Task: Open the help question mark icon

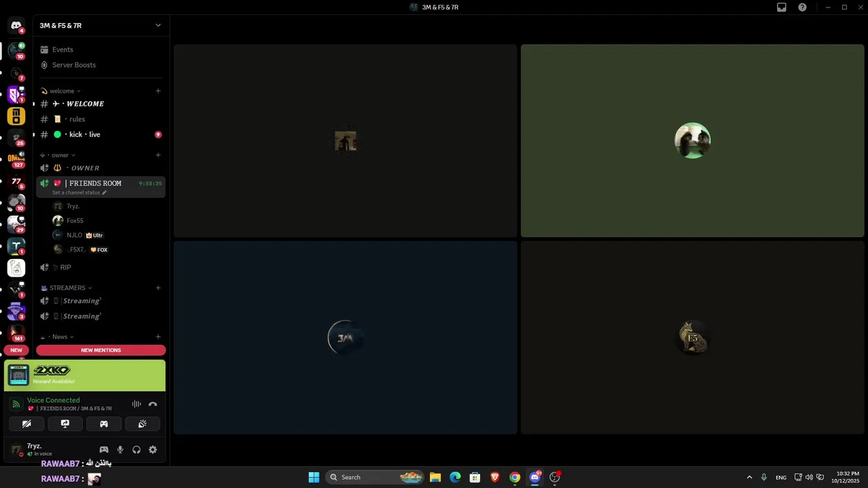Action: click(802, 7)
